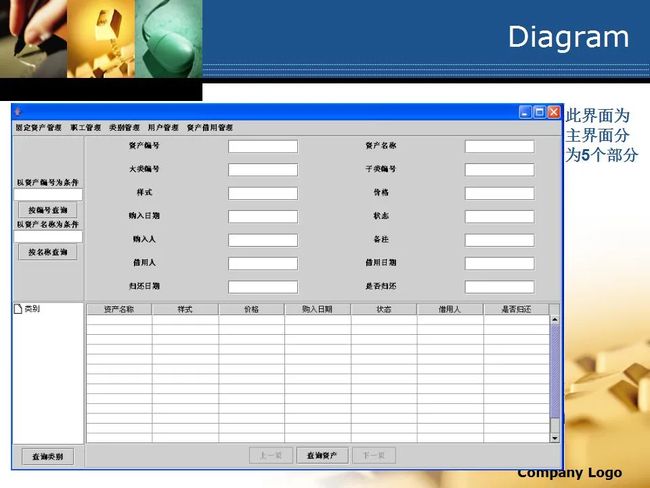Image resolution: width=650 pixels, height=488 pixels.
Task: Click the 上一页 previous page button
Action: 271,455
